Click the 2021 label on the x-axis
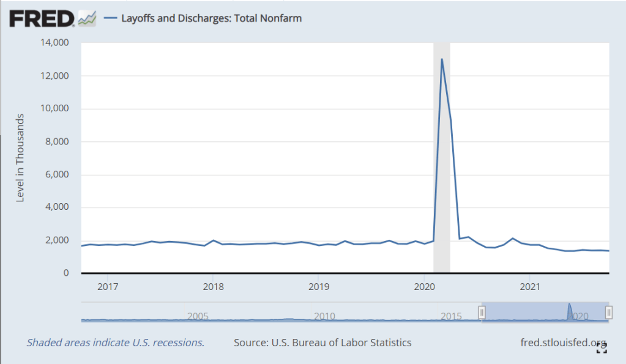626x364 pixels. click(529, 286)
